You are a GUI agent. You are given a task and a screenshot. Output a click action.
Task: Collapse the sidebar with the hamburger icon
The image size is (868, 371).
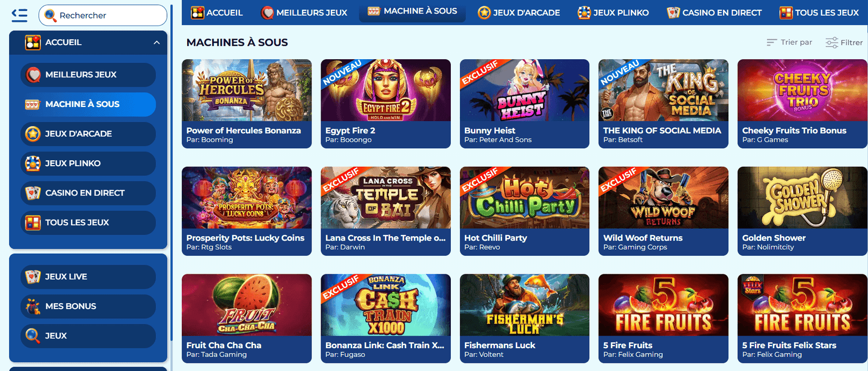pos(20,15)
